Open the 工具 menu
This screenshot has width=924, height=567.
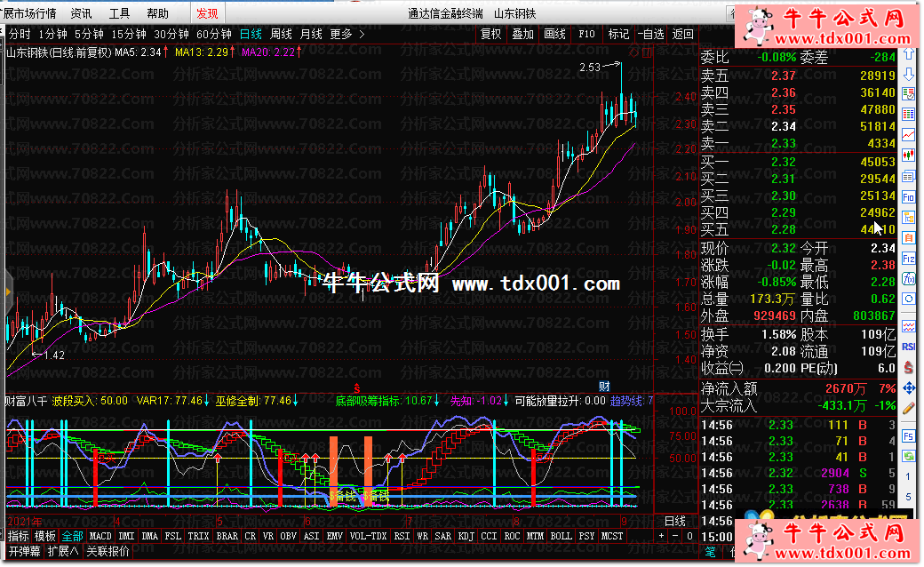pyautogui.click(x=120, y=13)
